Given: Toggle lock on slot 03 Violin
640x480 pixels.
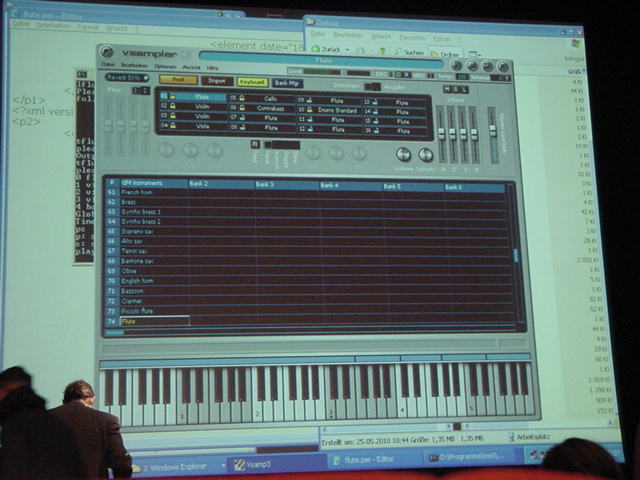Looking at the screenshot, I should [x=173, y=116].
